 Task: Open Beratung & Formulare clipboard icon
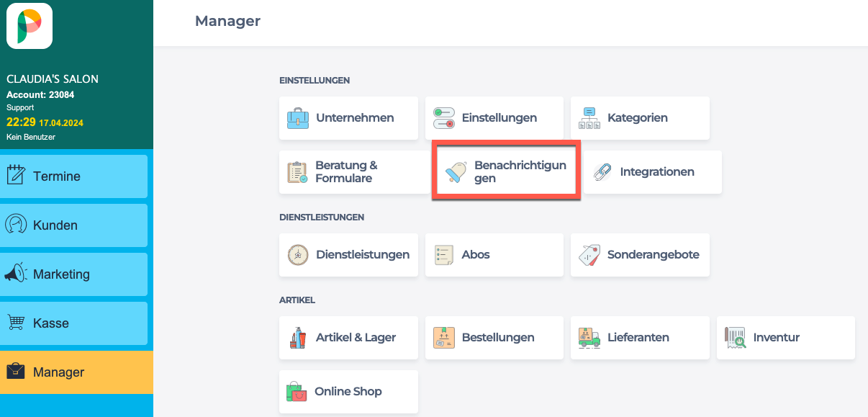297,172
